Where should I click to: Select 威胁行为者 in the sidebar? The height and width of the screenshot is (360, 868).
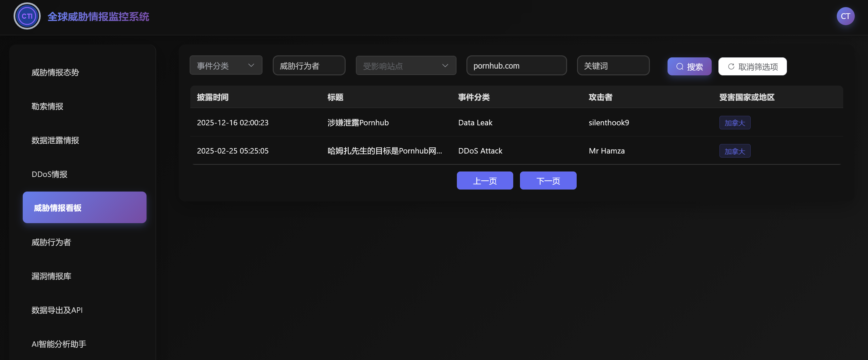(51, 242)
